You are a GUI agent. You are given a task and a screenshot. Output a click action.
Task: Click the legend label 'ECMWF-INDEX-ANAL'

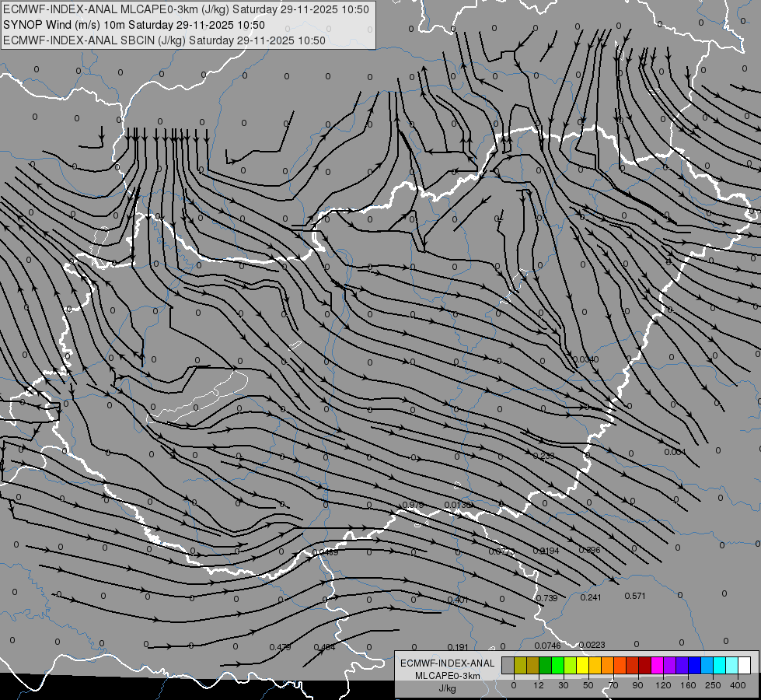coord(448,663)
